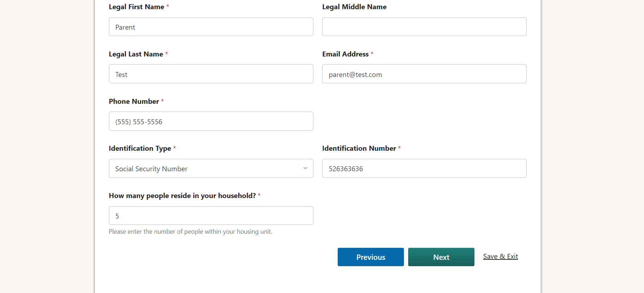The image size is (644, 293).
Task: Click the "Phone Number" label text
Action: coord(134,102)
